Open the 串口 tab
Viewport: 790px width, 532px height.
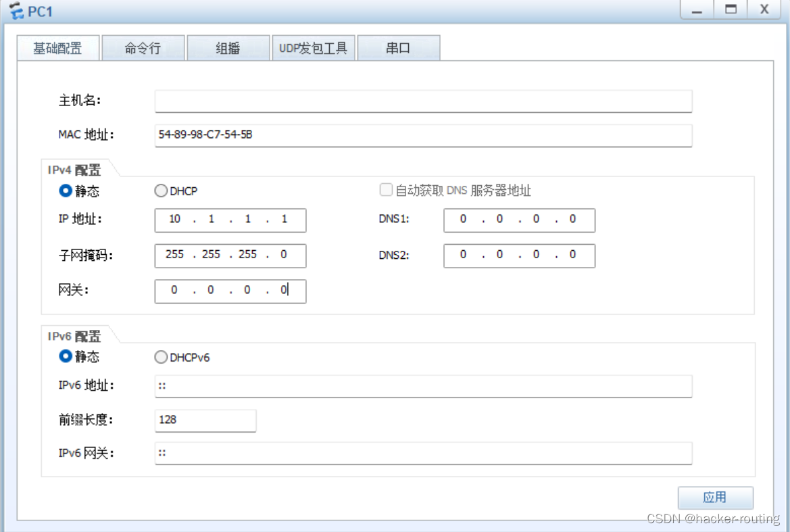click(x=399, y=49)
